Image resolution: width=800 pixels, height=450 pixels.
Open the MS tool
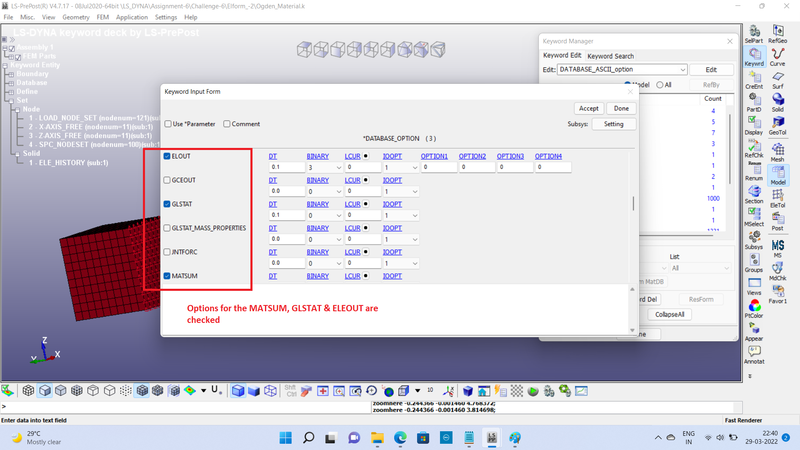click(778, 248)
